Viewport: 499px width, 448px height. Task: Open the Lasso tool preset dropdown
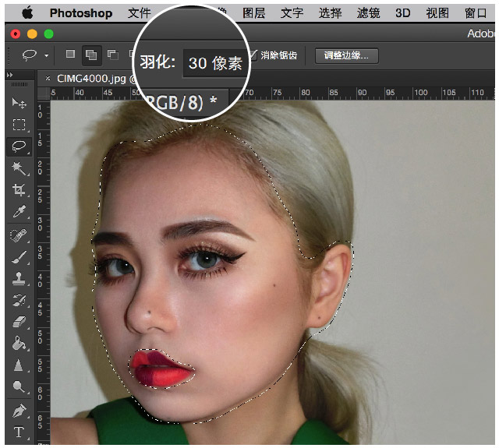(x=47, y=56)
